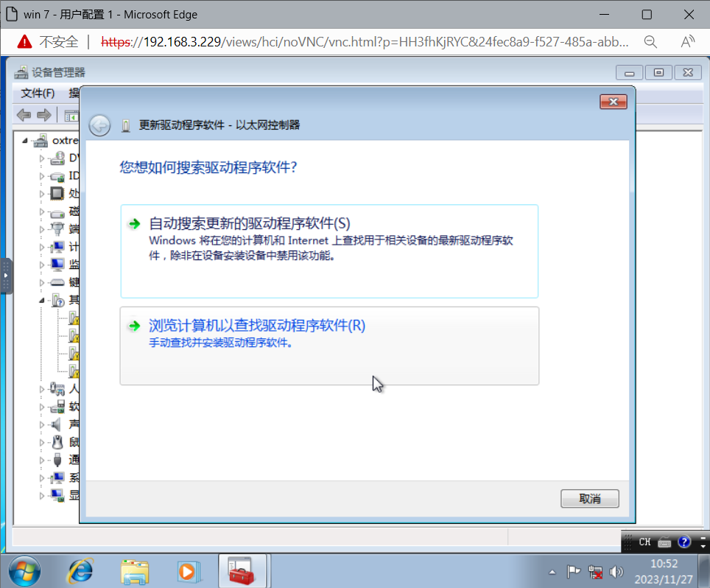Click Edge's zoom magnifier icon in address bar

point(650,41)
